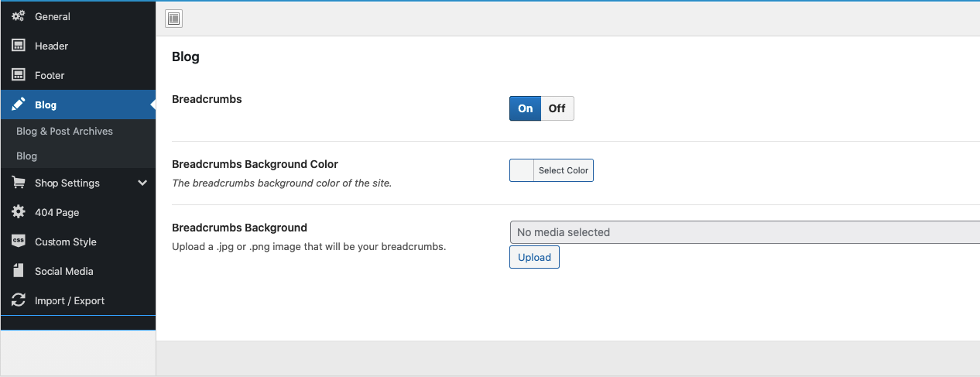Click the Import / Export refresh icon
980x377 pixels.
[x=19, y=300]
